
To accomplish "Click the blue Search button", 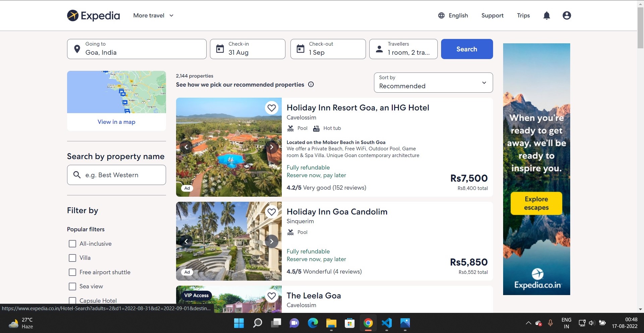I will [x=467, y=49].
